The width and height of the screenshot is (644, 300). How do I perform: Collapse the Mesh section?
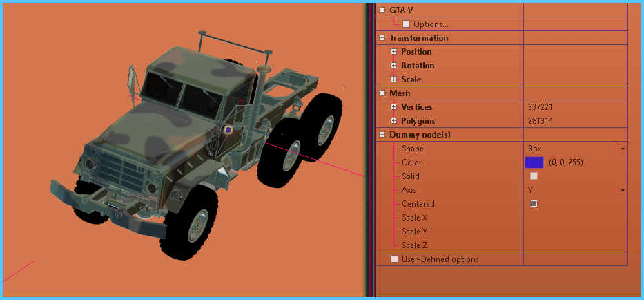[382, 93]
